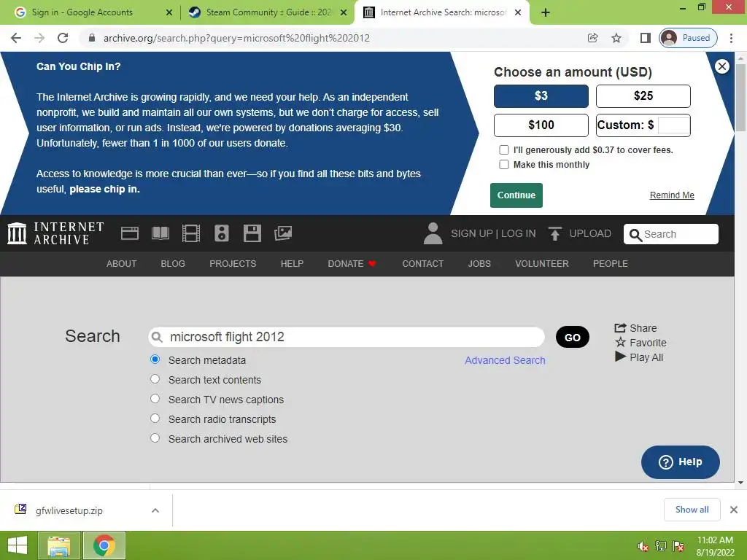The width and height of the screenshot is (747, 560).
Task: Click the user avatar icon beside Sign Up
Action: tap(433, 233)
